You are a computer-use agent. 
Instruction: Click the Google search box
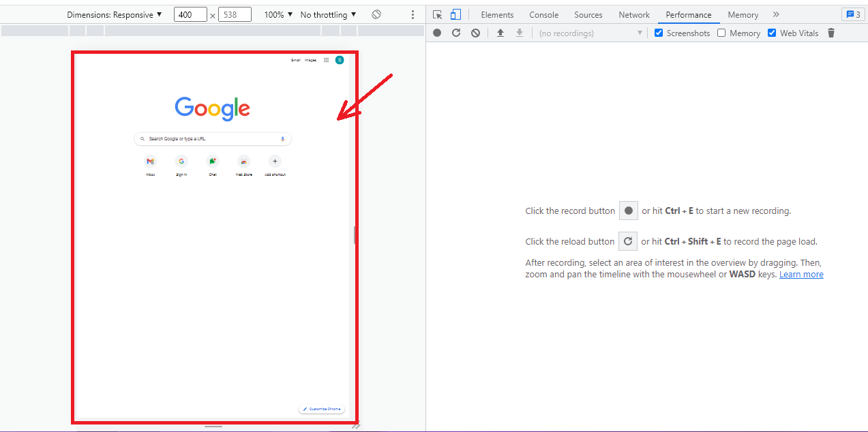(x=213, y=139)
